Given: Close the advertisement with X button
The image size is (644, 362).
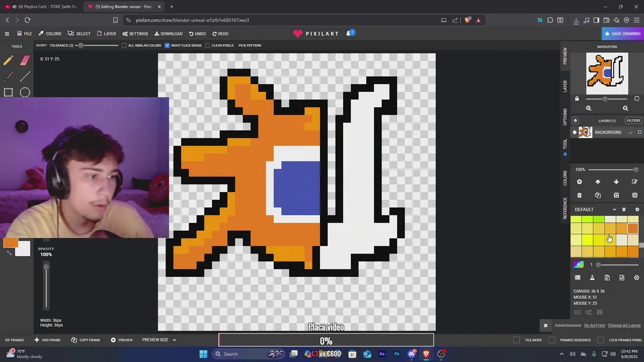Looking at the screenshot, I should click(x=545, y=325).
